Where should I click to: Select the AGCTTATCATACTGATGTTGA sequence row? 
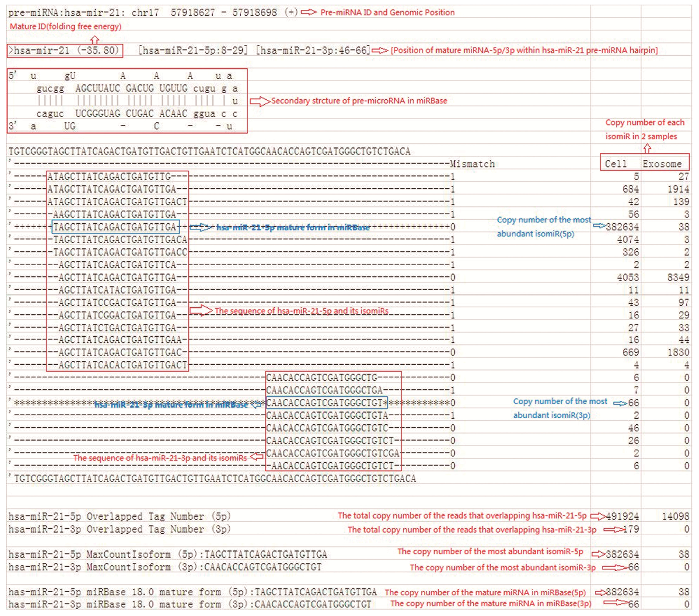click(x=117, y=290)
